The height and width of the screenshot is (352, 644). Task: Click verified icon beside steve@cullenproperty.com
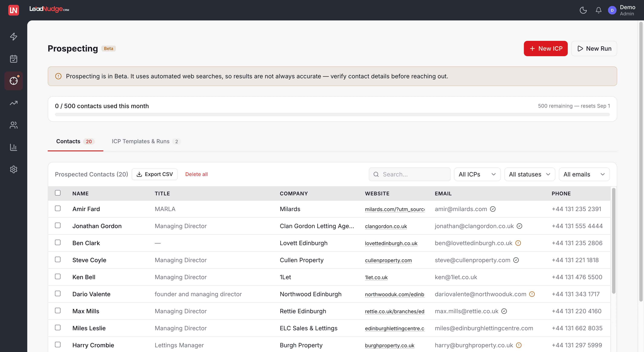pos(516,260)
